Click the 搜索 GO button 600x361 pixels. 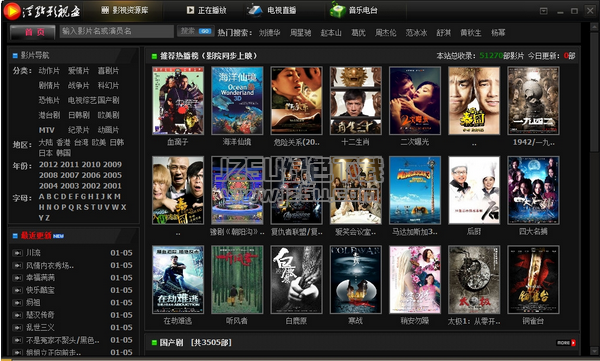(x=195, y=31)
